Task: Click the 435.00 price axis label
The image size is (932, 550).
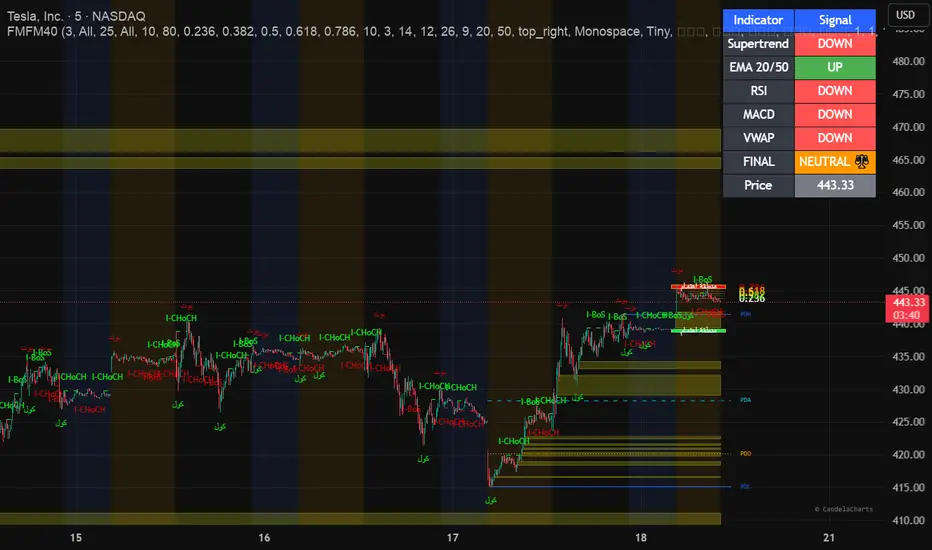Action: [x=908, y=357]
